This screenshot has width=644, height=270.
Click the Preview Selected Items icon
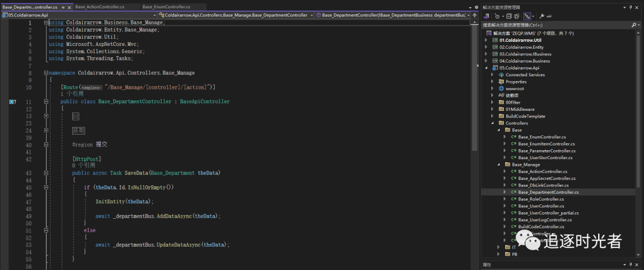[x=550, y=17]
